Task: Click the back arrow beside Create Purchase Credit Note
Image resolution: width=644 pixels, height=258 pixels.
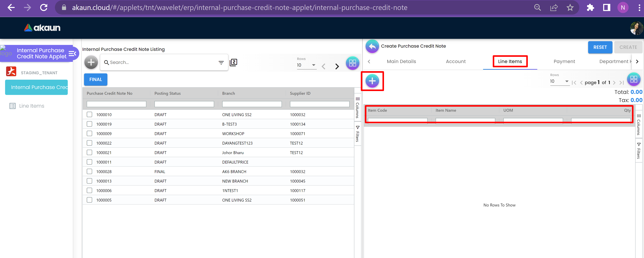Action: (x=372, y=46)
